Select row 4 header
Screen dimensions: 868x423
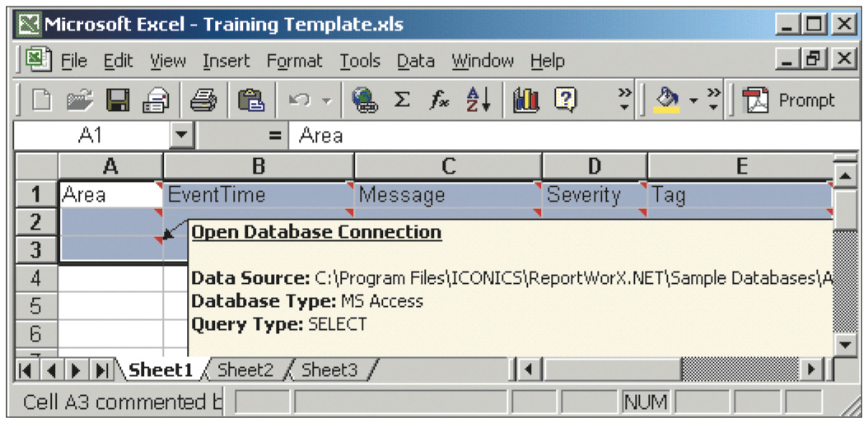tap(36, 278)
